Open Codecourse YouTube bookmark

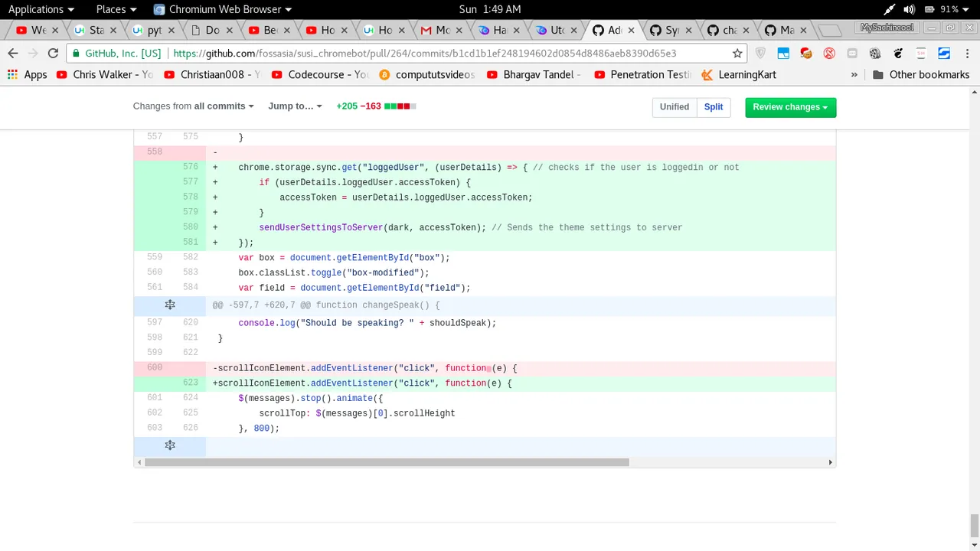[x=320, y=74]
